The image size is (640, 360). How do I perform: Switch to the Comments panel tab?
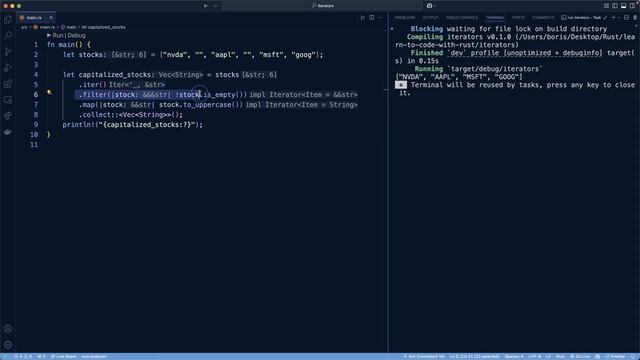pyautogui.click(x=543, y=18)
